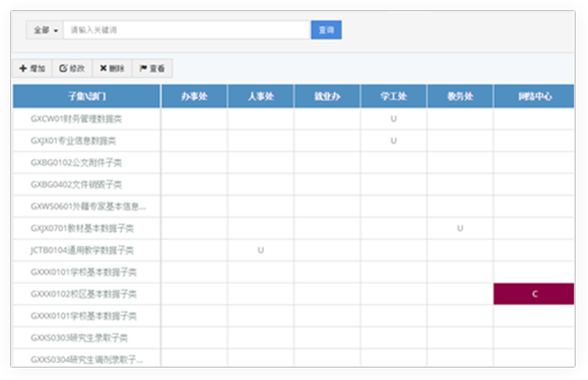Click the 子集\部门 column header
This screenshot has height=380, width=588.
pos(87,97)
